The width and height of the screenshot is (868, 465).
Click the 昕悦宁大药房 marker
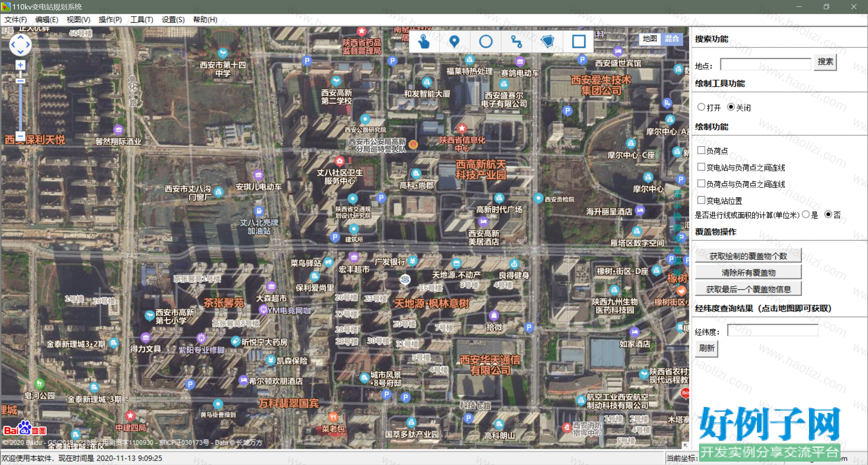click(236, 341)
